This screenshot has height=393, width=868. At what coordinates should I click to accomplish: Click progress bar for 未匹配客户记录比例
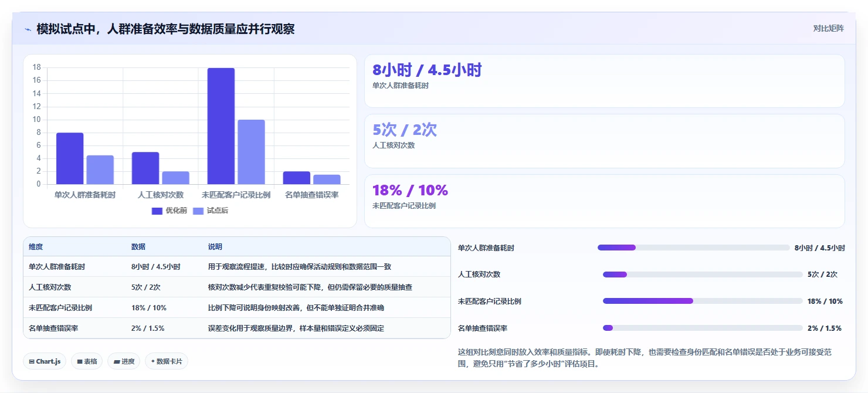tap(703, 301)
